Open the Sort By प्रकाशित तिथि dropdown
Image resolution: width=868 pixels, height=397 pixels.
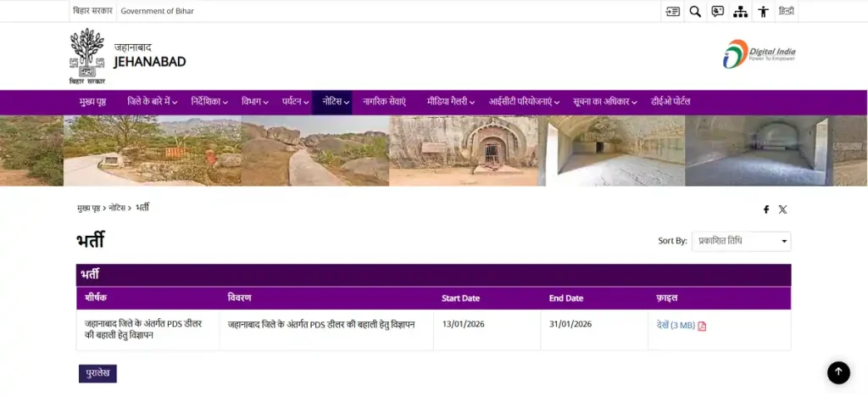point(741,241)
